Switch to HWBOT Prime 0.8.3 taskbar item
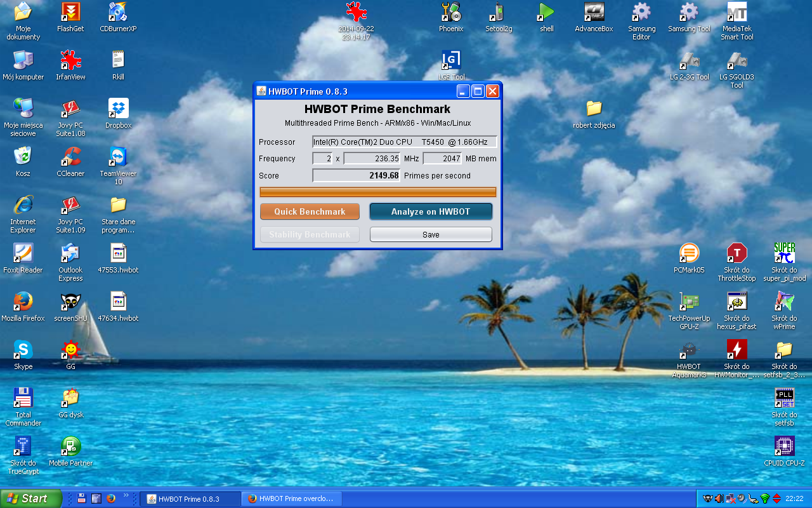 [190, 499]
